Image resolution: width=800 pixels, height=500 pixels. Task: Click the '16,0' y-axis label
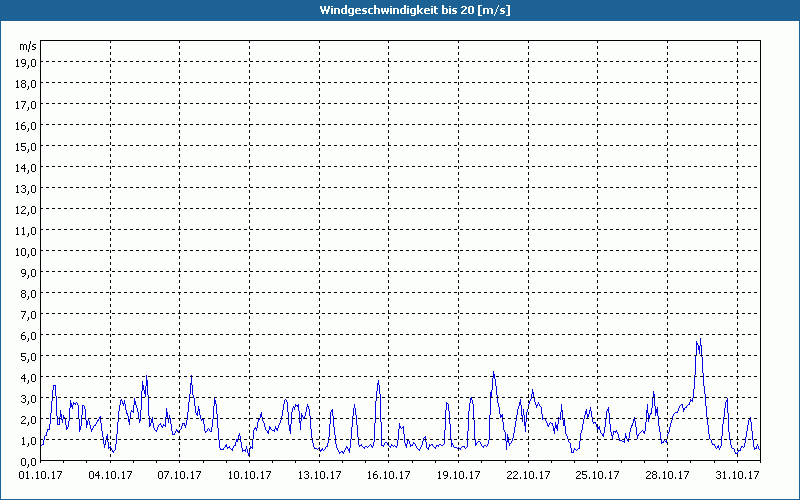[x=26, y=126]
